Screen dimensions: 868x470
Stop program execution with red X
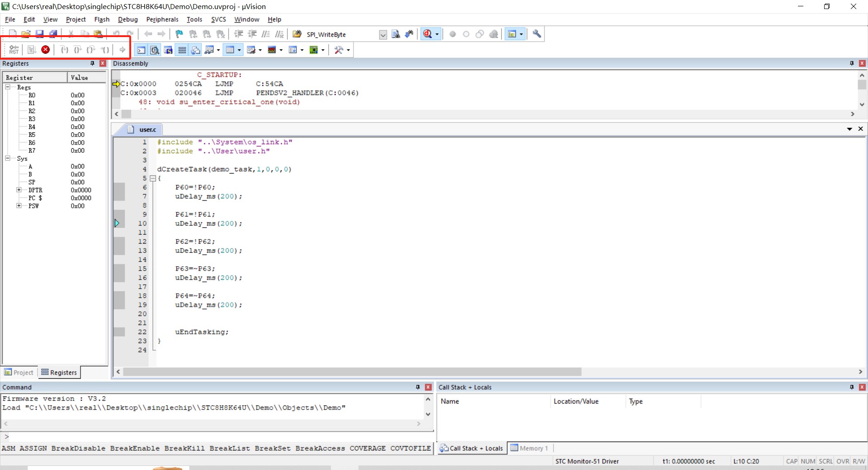click(45, 50)
